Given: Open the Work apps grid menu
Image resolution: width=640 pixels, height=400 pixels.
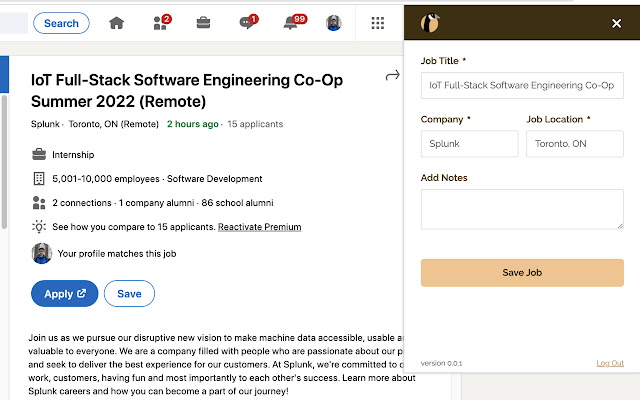Looking at the screenshot, I should pyautogui.click(x=377, y=23).
